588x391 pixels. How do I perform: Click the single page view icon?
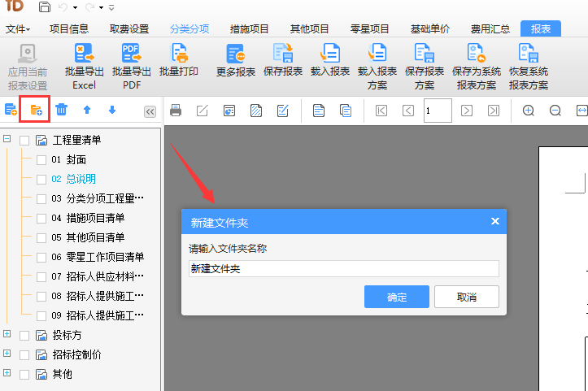click(319, 111)
